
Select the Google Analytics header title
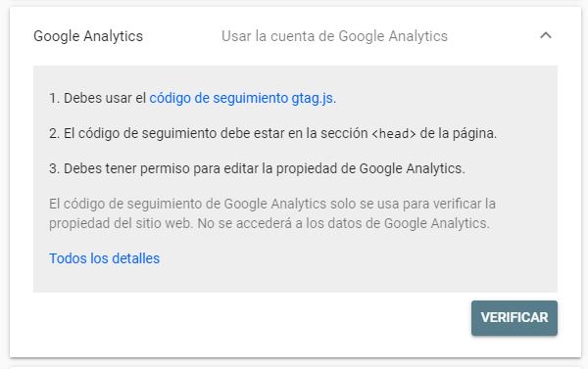(88, 36)
